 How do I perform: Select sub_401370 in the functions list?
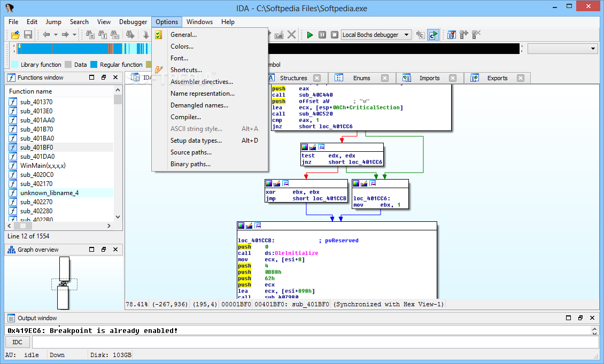[x=60, y=102]
